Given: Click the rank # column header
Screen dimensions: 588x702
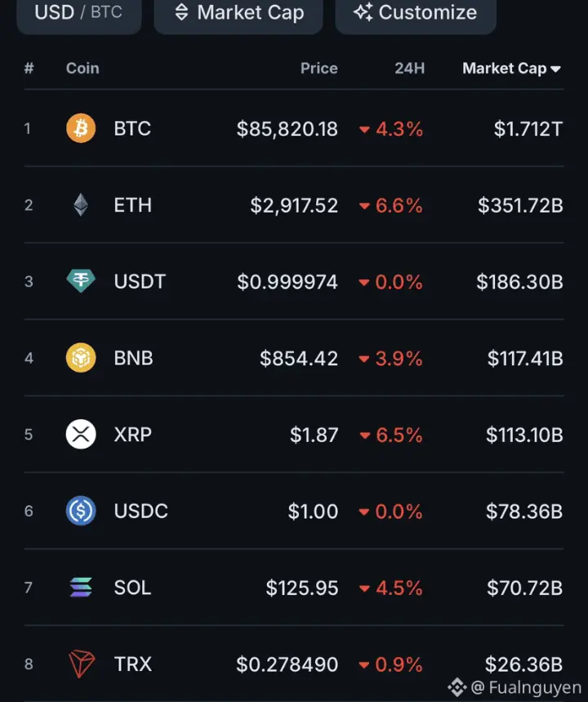Looking at the screenshot, I should (29, 68).
